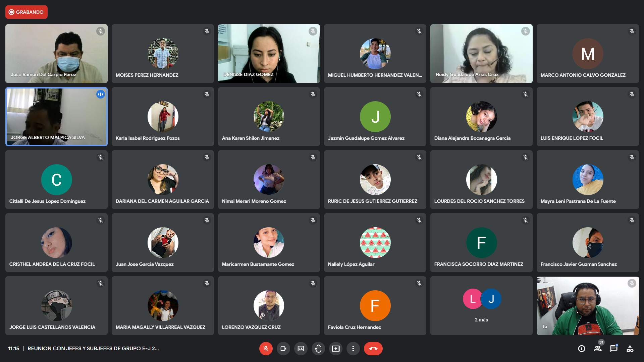Unmute your microphone in the bottom bar

click(x=266, y=349)
